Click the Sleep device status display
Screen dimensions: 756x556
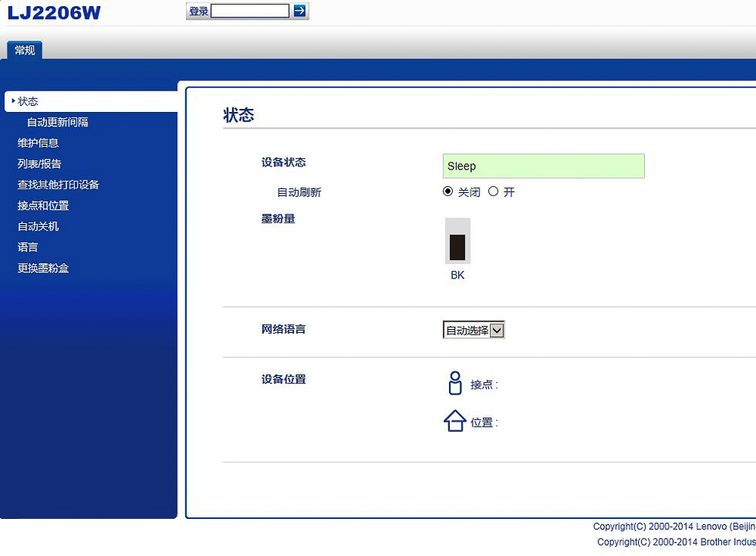[544, 166]
